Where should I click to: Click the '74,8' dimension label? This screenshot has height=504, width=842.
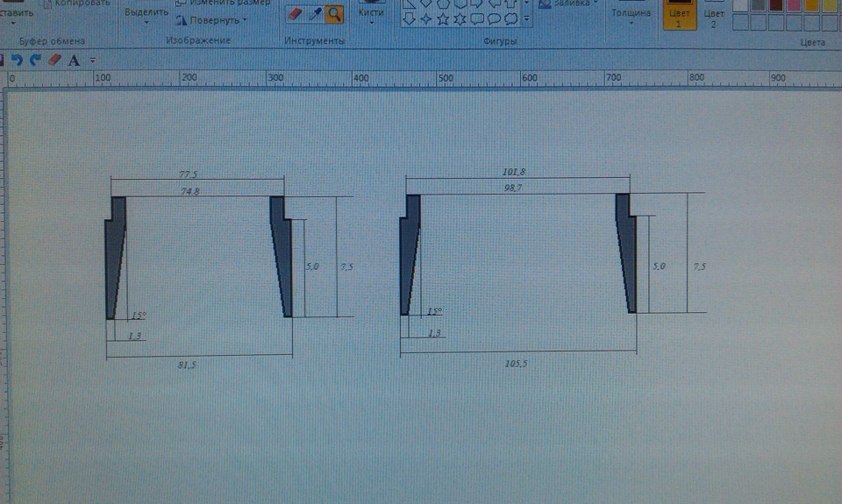click(x=189, y=191)
